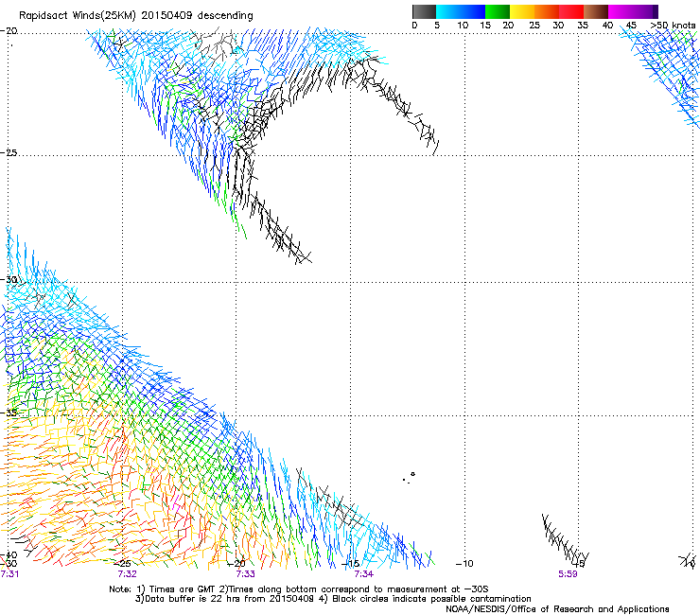Viewport: 700px width, 615px height.
Task: Click the pass time label 5:59
Action: point(568,574)
